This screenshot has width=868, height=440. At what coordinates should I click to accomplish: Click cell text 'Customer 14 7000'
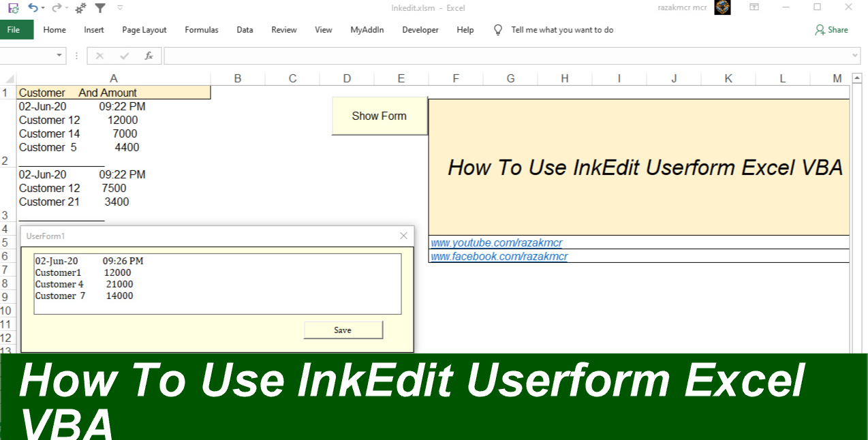point(78,133)
